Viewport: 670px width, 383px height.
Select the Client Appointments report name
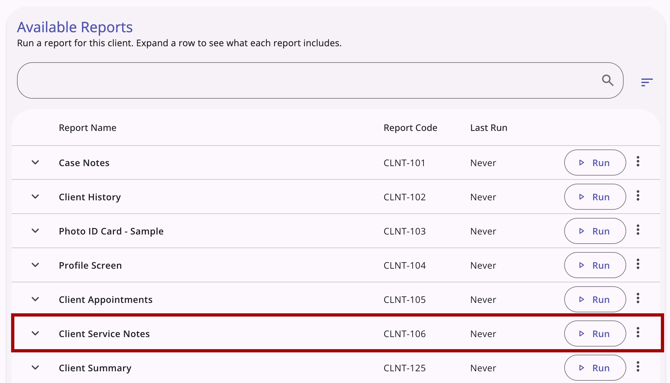(106, 300)
